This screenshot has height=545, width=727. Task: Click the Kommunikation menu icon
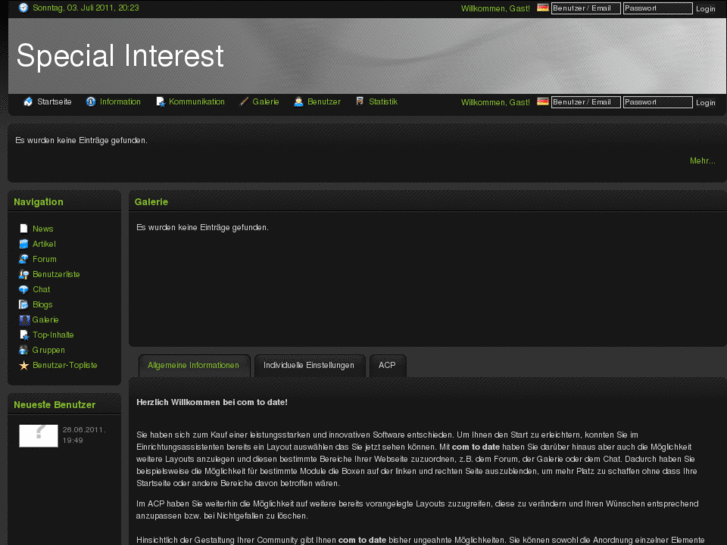click(x=160, y=102)
